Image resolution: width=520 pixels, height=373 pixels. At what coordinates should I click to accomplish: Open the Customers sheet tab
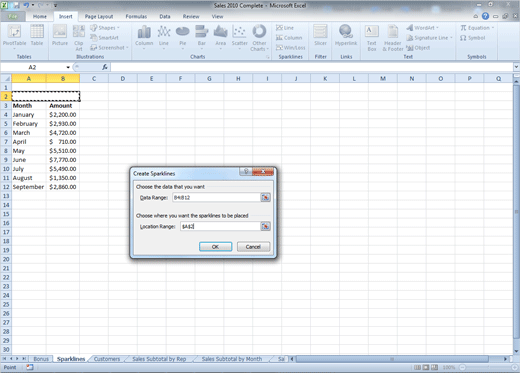(107, 359)
